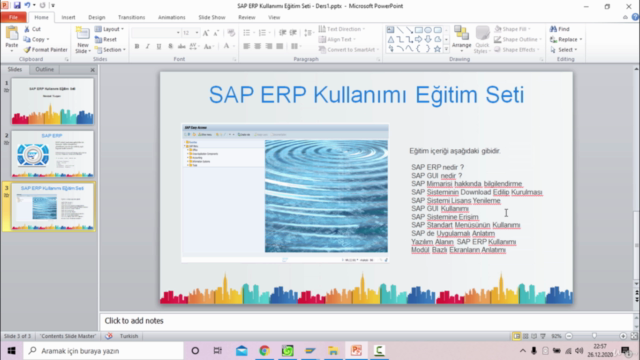The height and width of the screenshot is (360, 640).
Task: Click the Save icon in Quick Access
Action: click(x=17, y=6)
